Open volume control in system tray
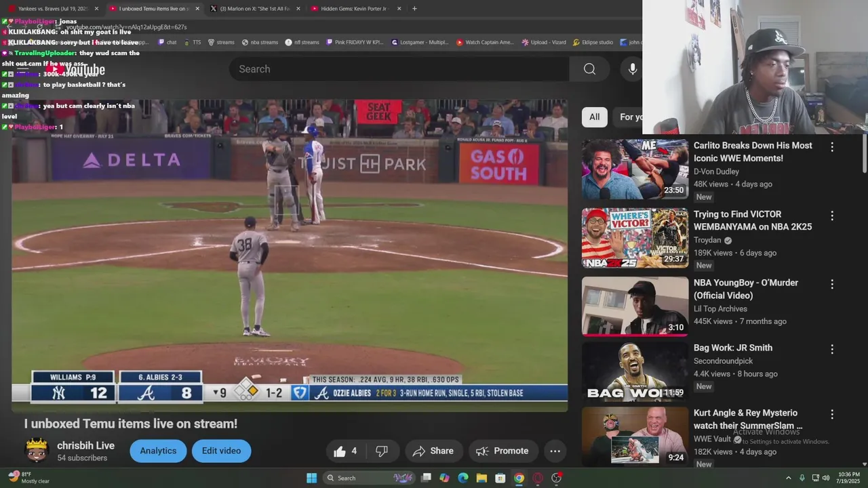 [826, 478]
